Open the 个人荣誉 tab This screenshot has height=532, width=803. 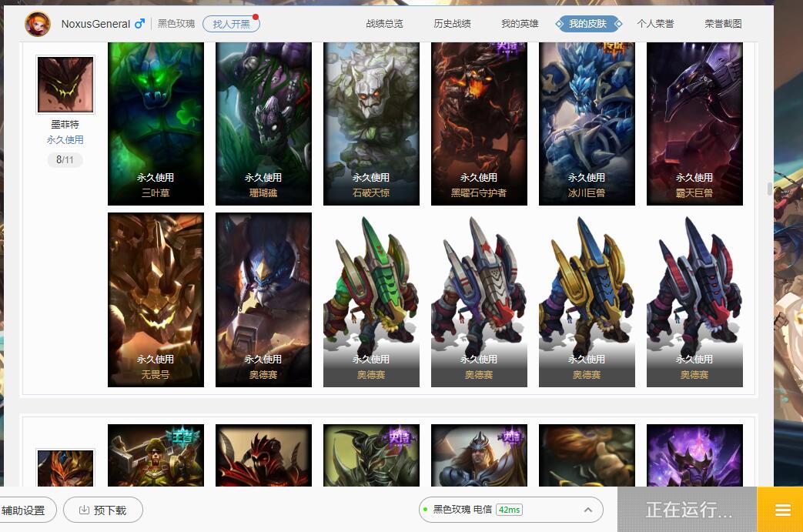(655, 24)
